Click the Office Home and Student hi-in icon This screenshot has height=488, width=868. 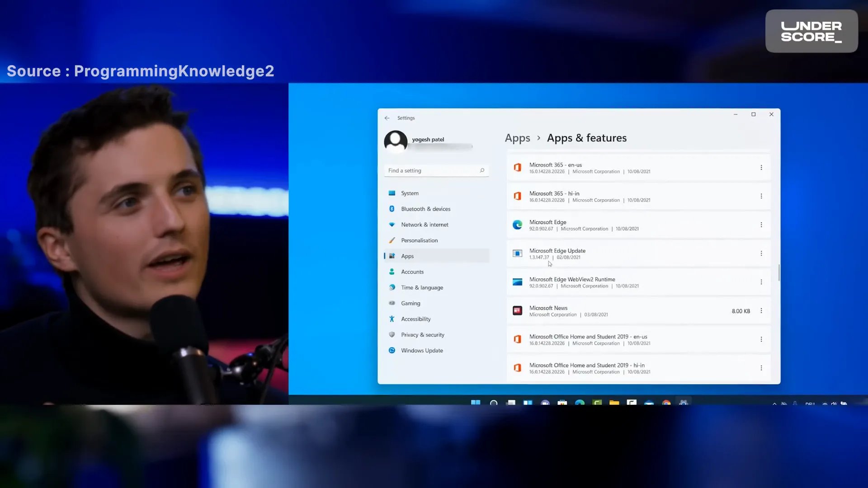tap(517, 368)
